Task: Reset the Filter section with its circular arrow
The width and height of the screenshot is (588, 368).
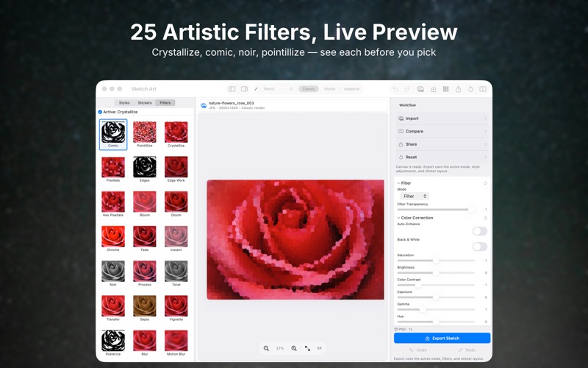Action: tap(485, 183)
